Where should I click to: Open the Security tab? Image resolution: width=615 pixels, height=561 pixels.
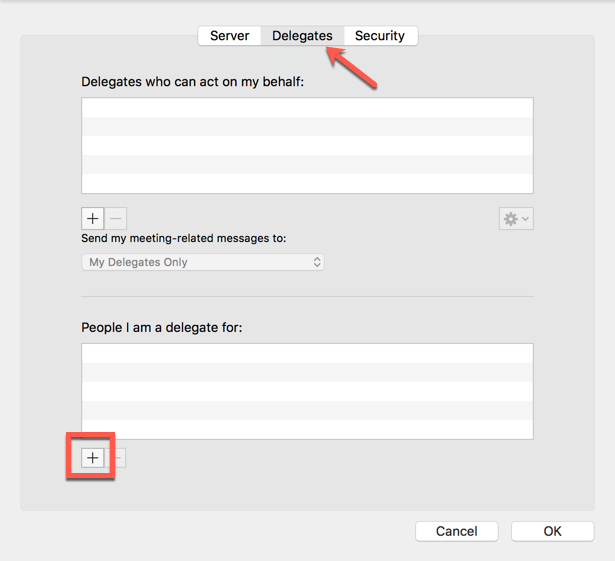point(380,36)
